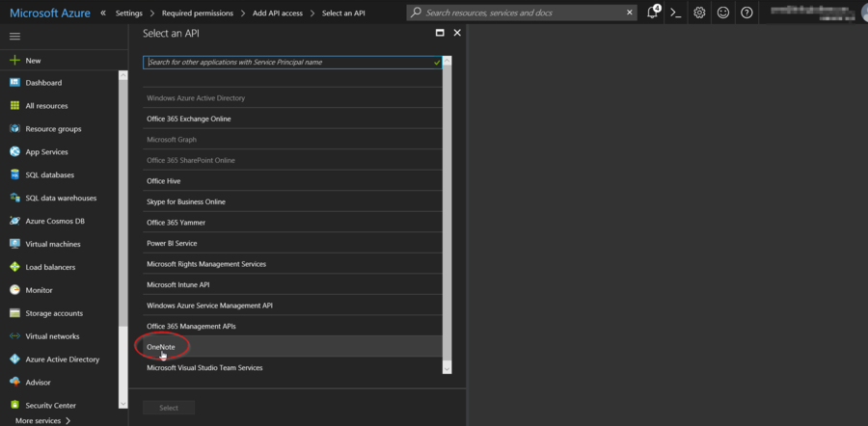Expand More services in sidebar

42,420
